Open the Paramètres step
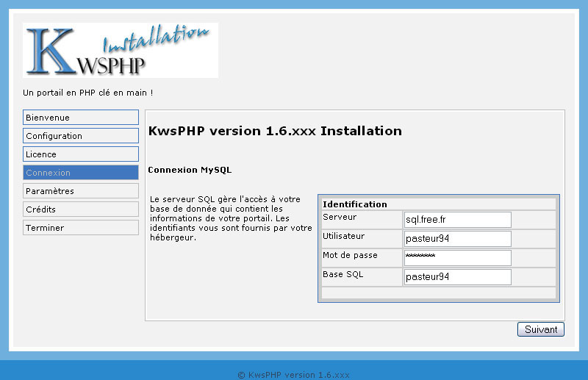588x380 pixels. 81,191
